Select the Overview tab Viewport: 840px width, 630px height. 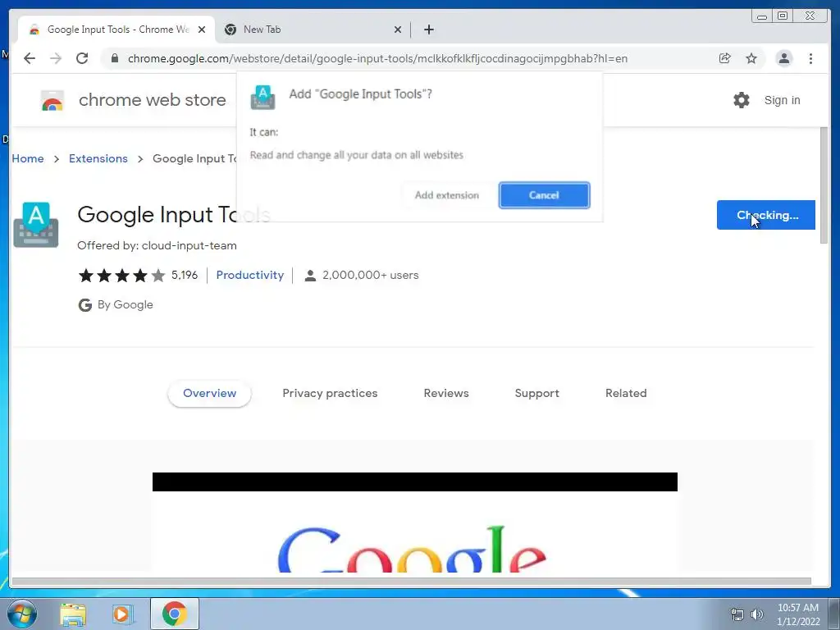(x=209, y=393)
